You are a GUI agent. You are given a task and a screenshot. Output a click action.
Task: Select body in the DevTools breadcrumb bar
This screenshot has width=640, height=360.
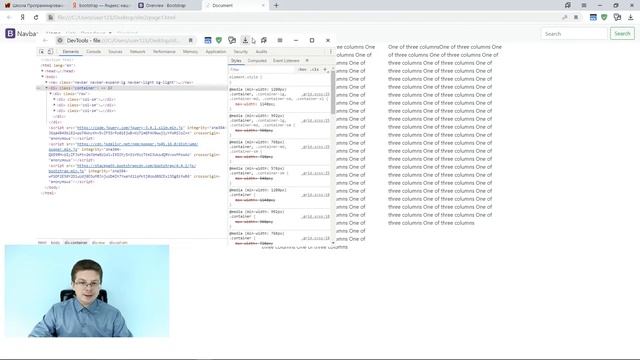[55, 242]
